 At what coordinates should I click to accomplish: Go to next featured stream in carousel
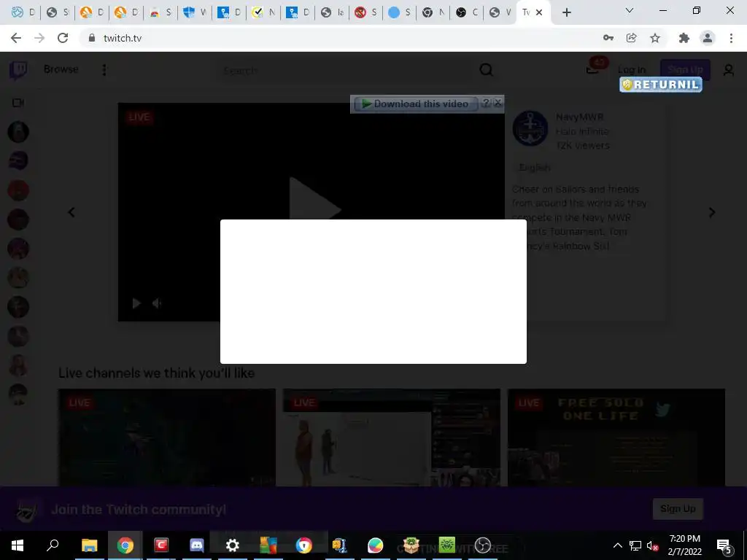point(712,212)
